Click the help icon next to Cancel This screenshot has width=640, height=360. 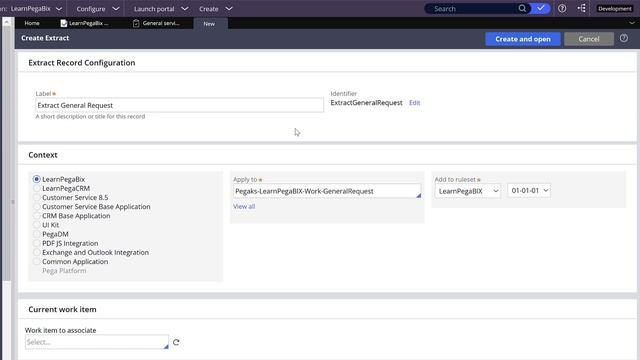click(x=624, y=38)
